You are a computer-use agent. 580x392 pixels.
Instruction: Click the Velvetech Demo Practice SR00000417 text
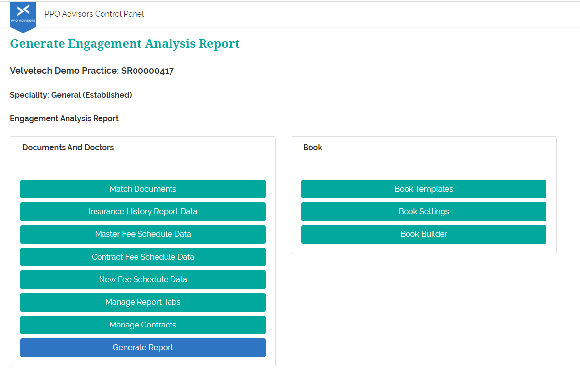click(92, 71)
